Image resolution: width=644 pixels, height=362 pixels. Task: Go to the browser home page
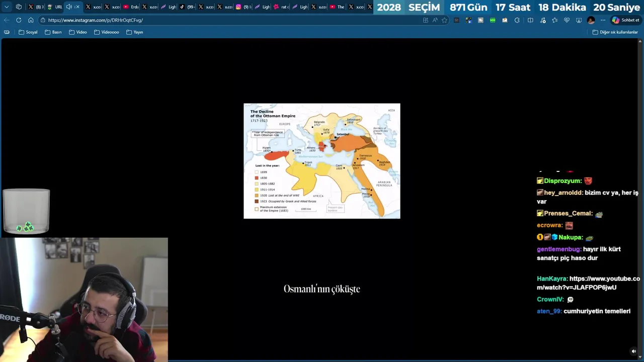point(31,20)
